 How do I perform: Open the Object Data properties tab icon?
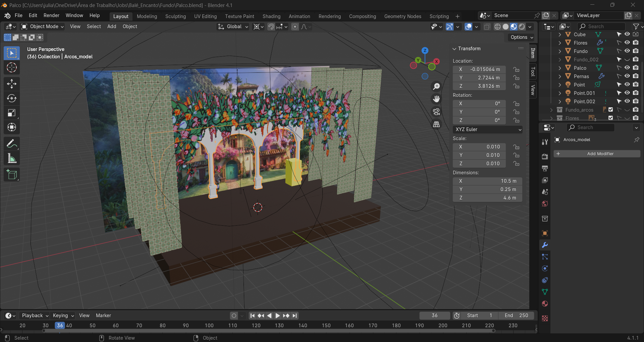pos(545,292)
